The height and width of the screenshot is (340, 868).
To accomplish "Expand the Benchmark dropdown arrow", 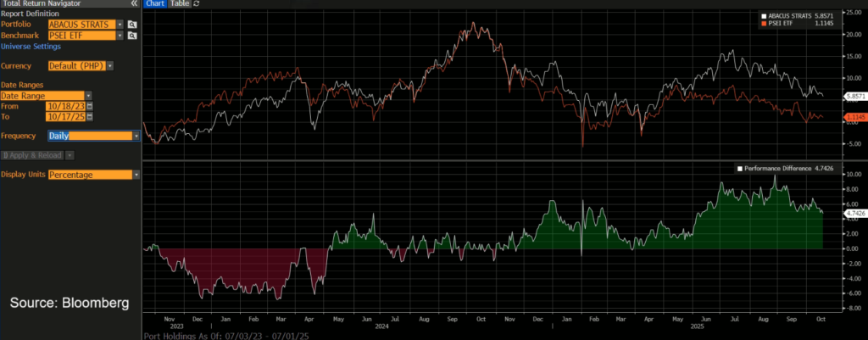I will click(x=120, y=36).
